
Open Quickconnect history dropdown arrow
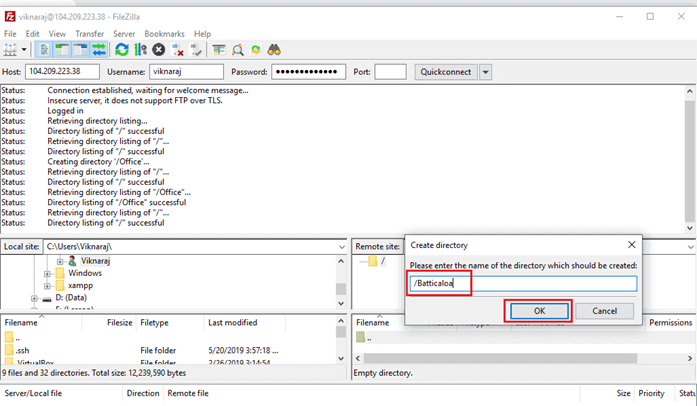point(485,72)
